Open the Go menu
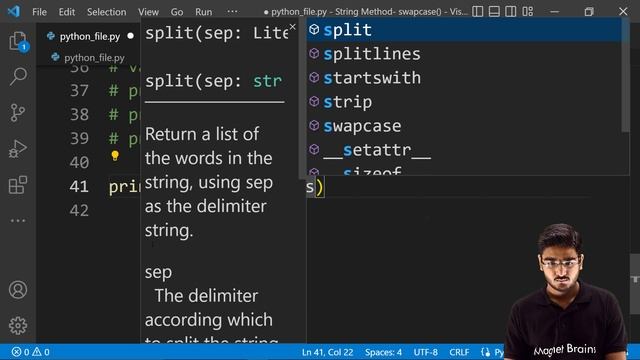 [177, 12]
